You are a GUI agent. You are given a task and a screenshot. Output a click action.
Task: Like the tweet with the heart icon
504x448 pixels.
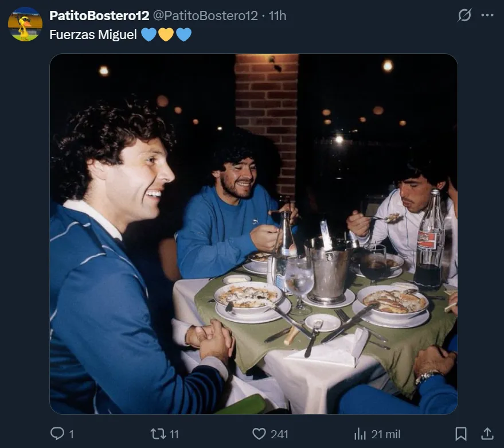260,434
